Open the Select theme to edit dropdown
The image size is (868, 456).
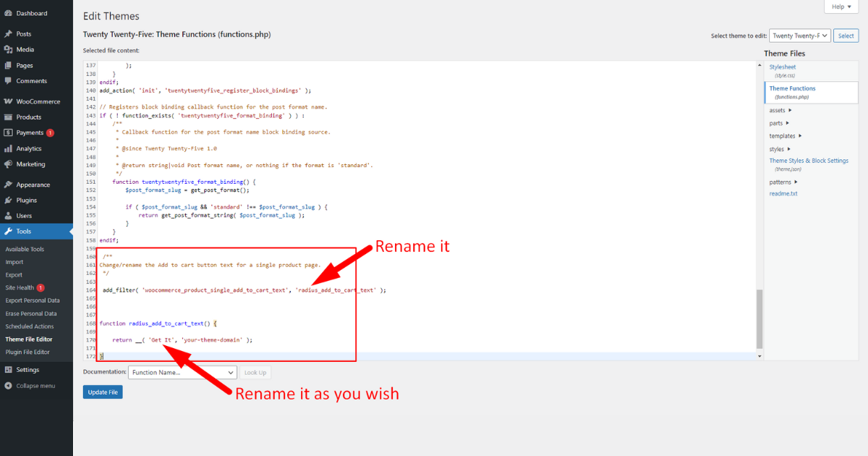(x=799, y=35)
